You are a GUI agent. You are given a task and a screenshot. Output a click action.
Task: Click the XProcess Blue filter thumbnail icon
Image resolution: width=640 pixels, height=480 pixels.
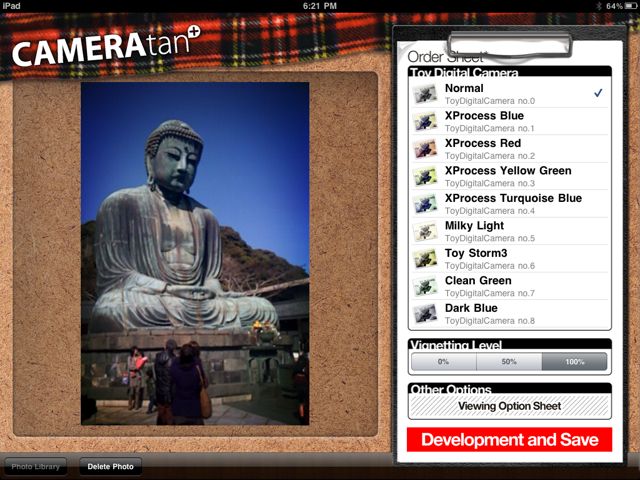pyautogui.click(x=425, y=122)
